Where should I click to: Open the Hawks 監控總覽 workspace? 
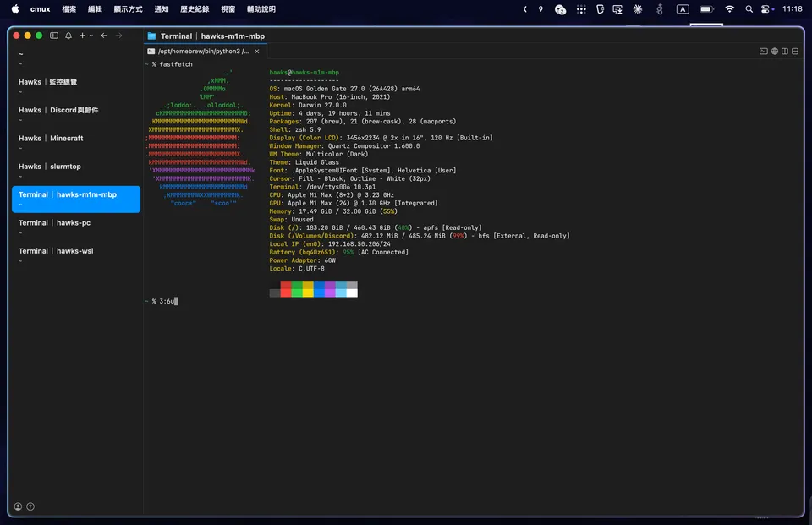click(76, 85)
